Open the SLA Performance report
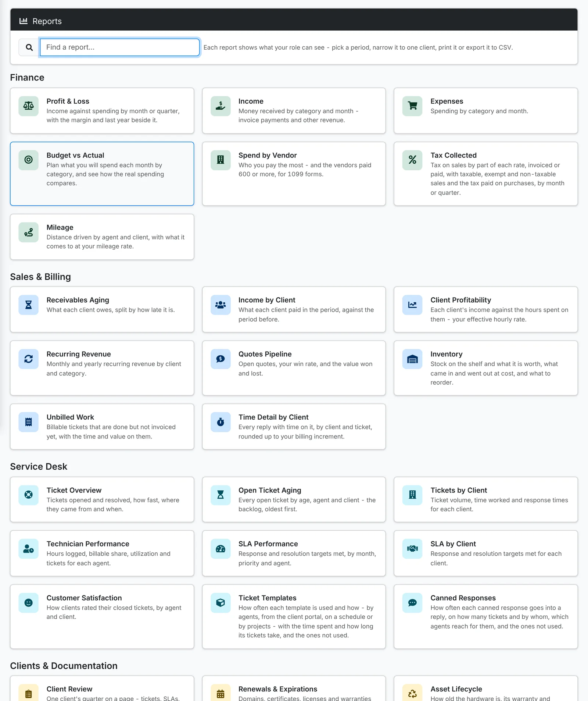Image resolution: width=588 pixels, height=701 pixels. (x=294, y=553)
